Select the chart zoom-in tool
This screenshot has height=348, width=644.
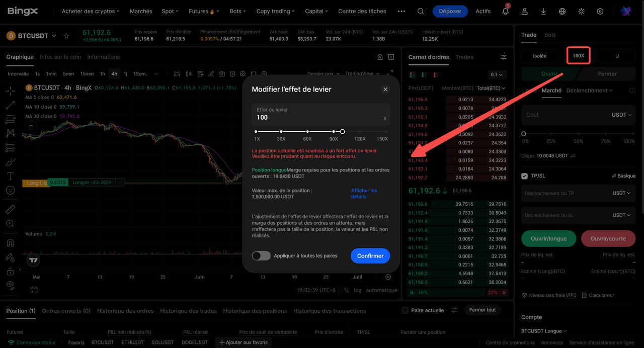point(10,223)
